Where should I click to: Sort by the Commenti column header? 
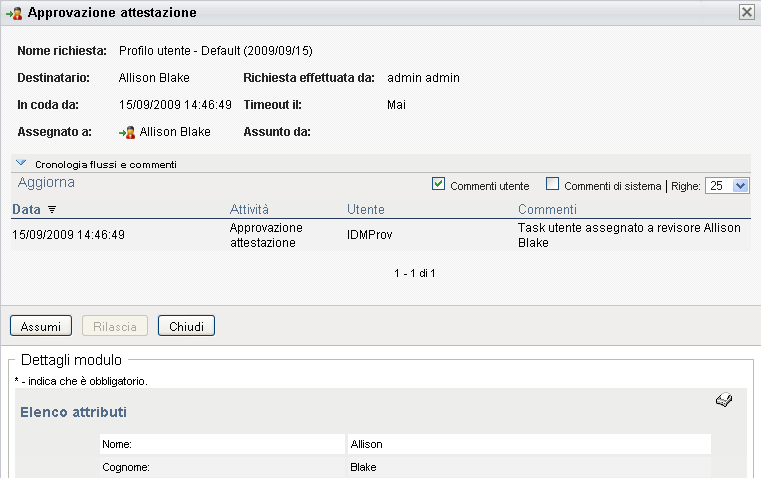(547, 210)
